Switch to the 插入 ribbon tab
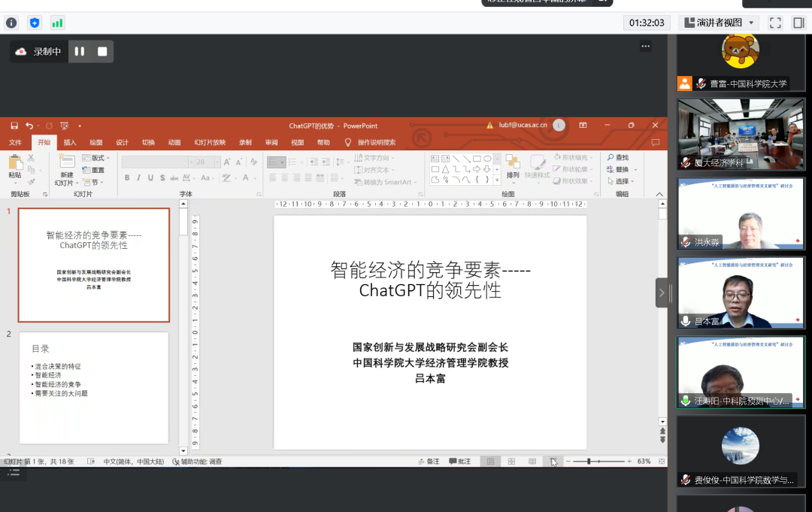 (x=70, y=142)
